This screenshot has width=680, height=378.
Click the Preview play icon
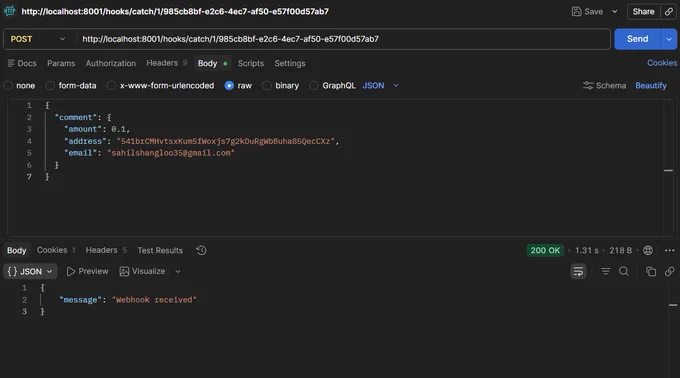click(x=71, y=271)
